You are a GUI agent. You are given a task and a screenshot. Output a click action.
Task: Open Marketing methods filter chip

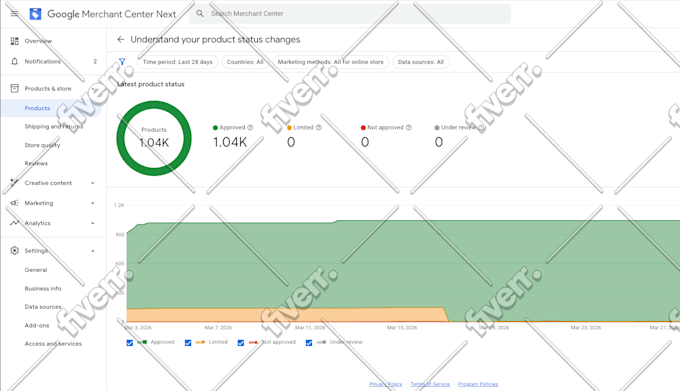click(x=330, y=62)
